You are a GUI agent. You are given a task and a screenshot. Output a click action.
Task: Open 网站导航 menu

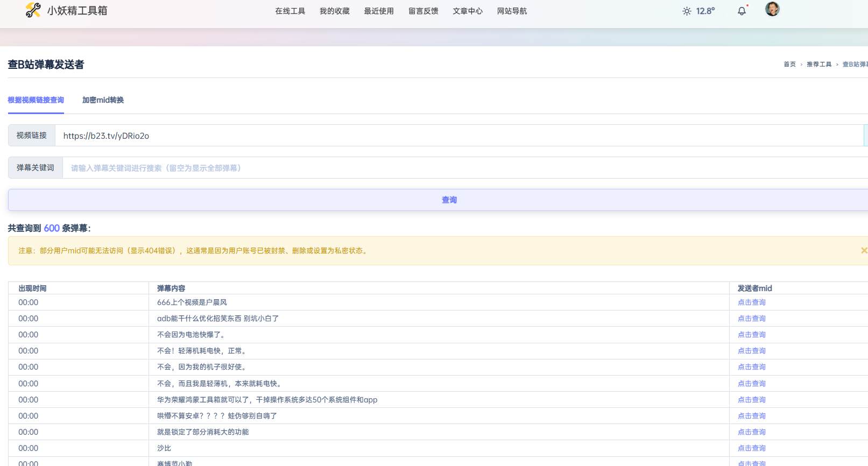point(512,11)
